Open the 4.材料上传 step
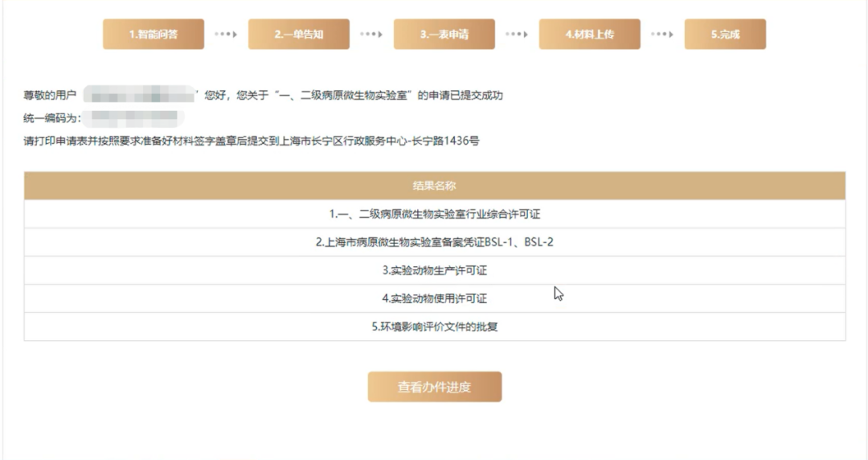The height and width of the screenshot is (460, 868). [589, 35]
